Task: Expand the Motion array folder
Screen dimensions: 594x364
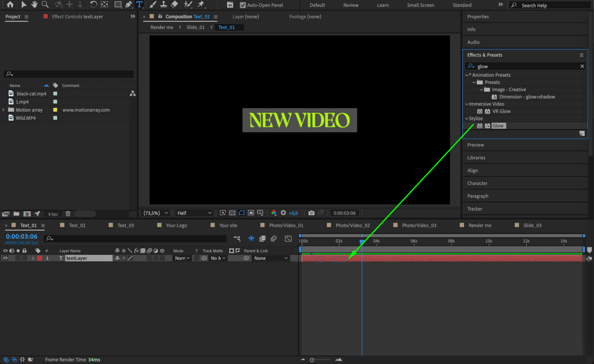Action: pos(3,110)
